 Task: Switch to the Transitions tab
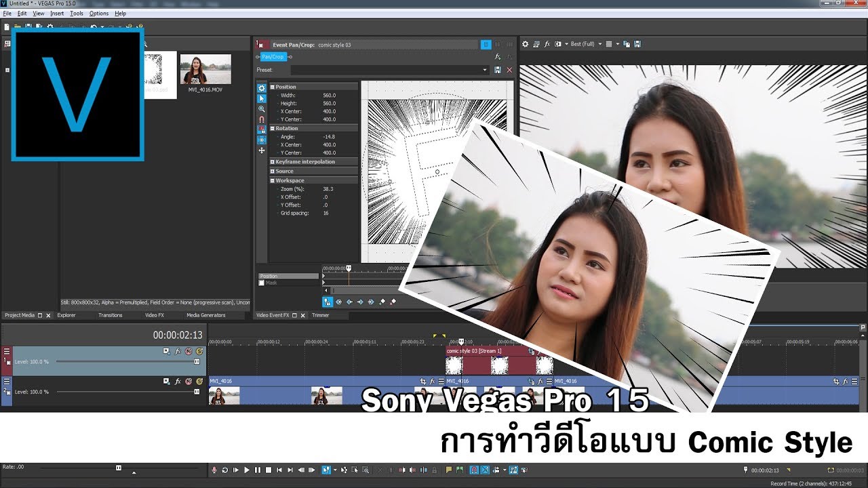coord(111,315)
